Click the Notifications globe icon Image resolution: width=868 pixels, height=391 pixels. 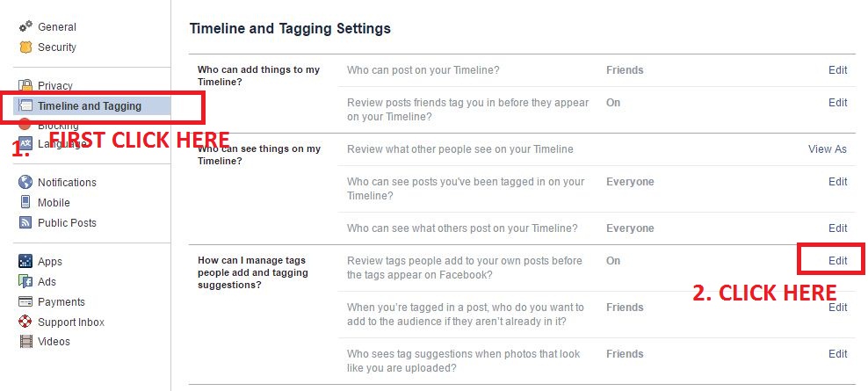[25, 182]
